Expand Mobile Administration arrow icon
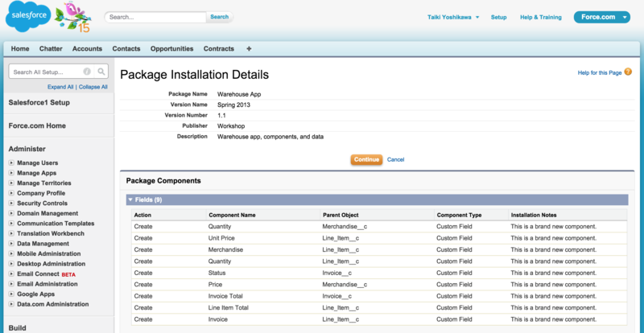This screenshot has height=333, width=644. 11,253
